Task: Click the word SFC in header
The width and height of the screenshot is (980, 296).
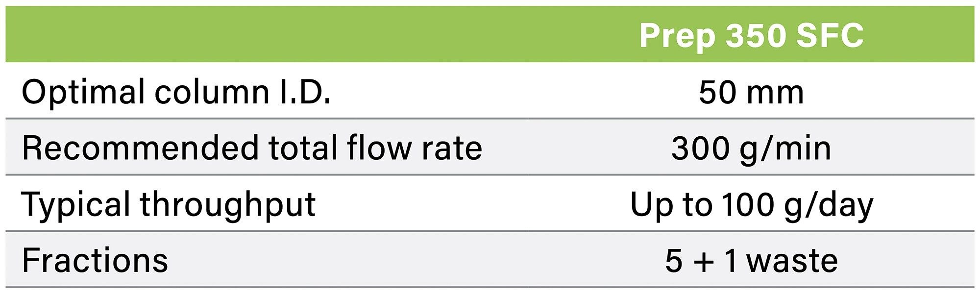Action: pos(830,35)
